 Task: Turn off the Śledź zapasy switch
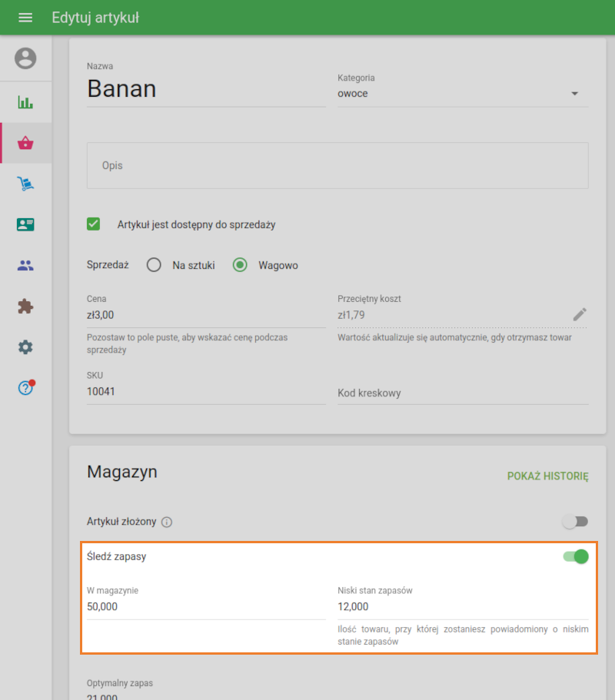tap(576, 556)
